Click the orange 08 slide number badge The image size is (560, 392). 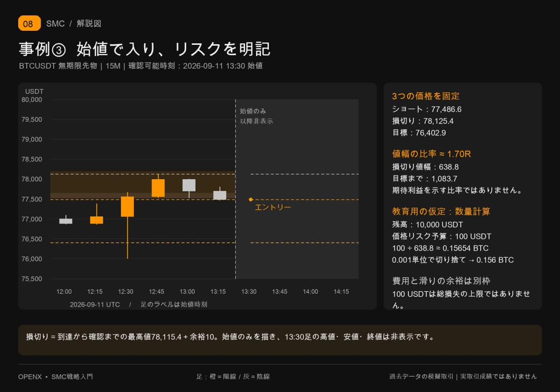tap(29, 23)
